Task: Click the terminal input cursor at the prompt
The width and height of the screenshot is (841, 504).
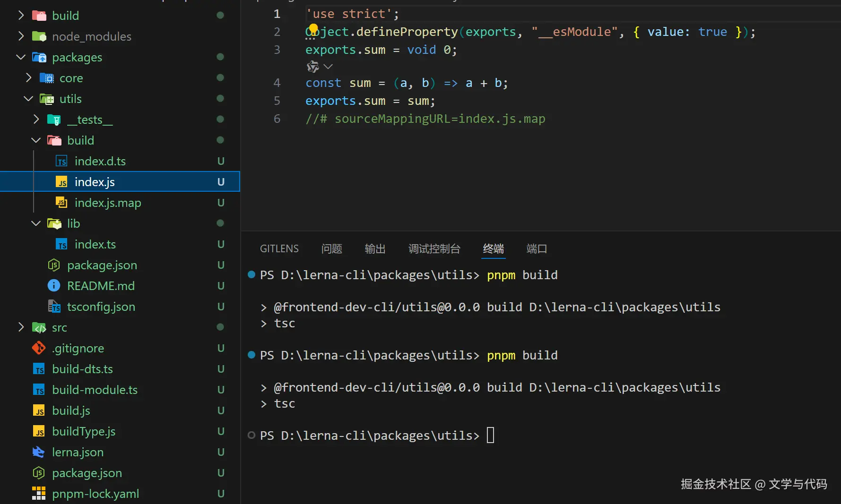Action: pyautogui.click(x=491, y=435)
